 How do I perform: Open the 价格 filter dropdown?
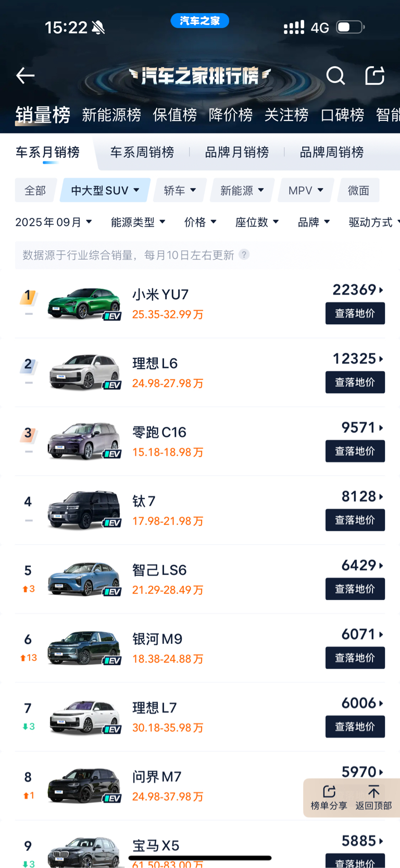point(200,222)
